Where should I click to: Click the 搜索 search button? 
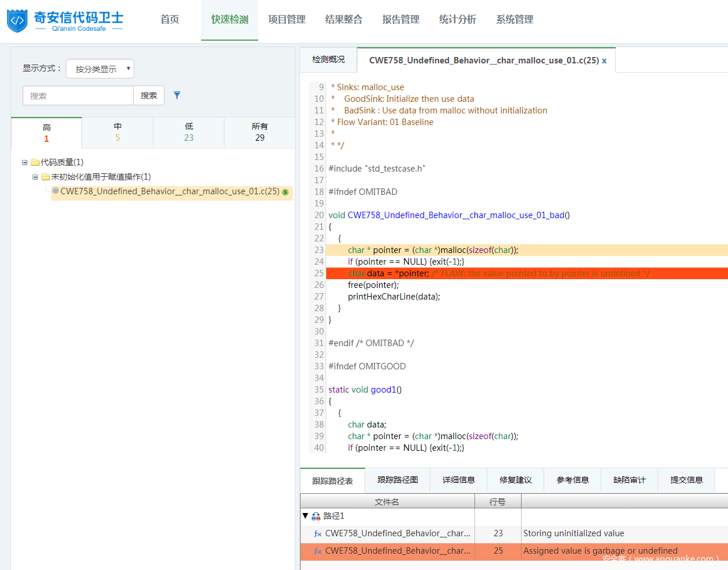click(149, 96)
